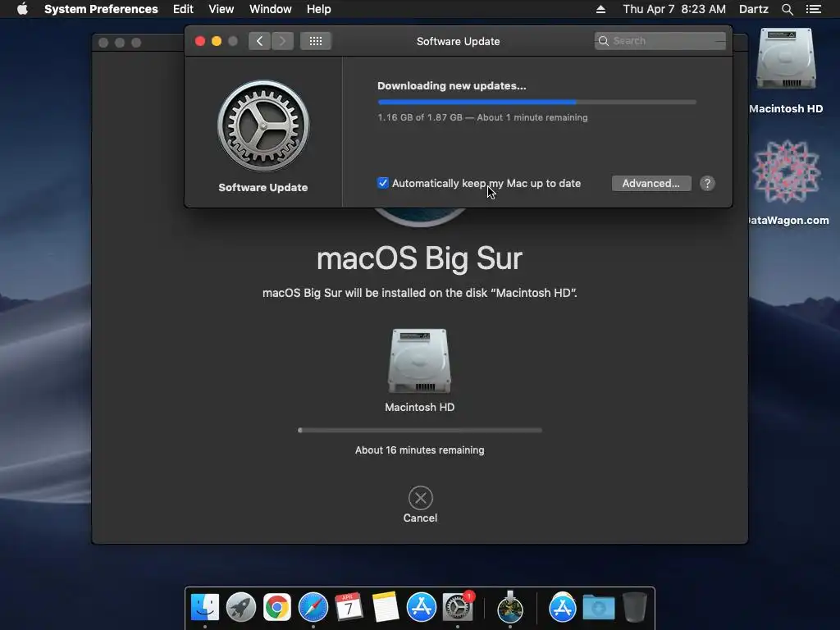This screenshot has height=630, width=840.
Task: Open Google Chrome in the Dock
Action: pyautogui.click(x=277, y=608)
